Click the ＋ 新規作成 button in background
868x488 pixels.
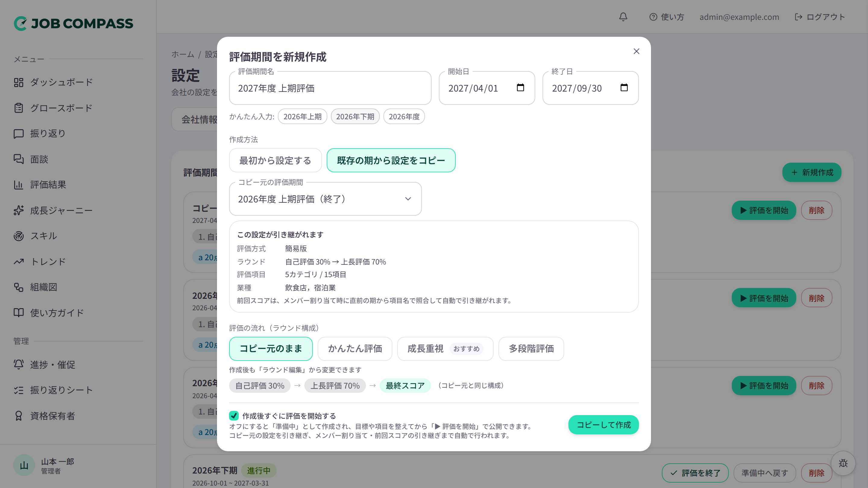[811, 172]
